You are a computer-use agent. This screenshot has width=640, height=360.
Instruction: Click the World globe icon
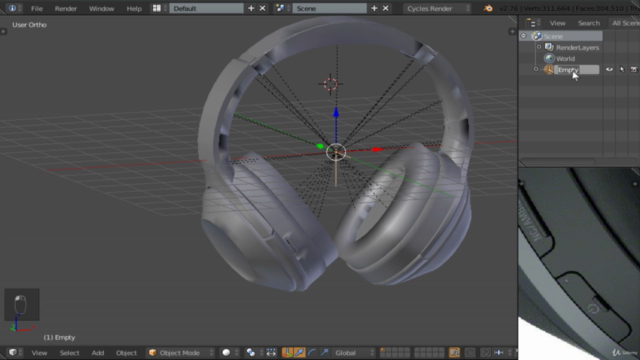(549, 58)
